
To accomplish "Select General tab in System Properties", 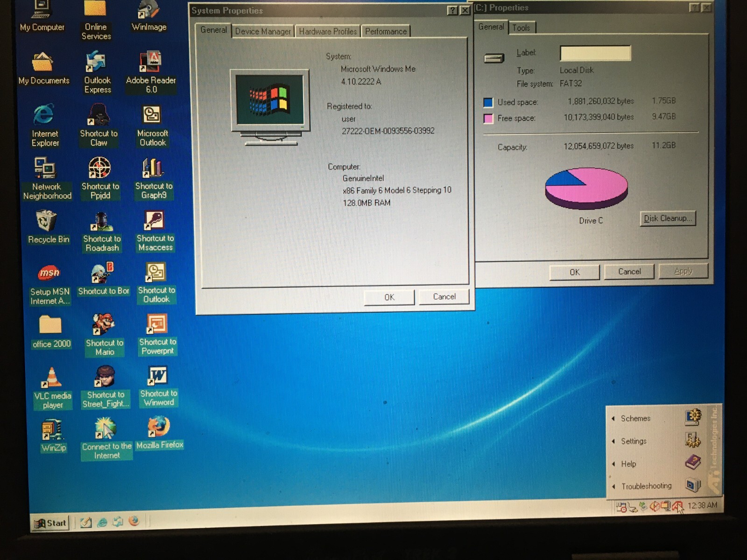I will [213, 30].
